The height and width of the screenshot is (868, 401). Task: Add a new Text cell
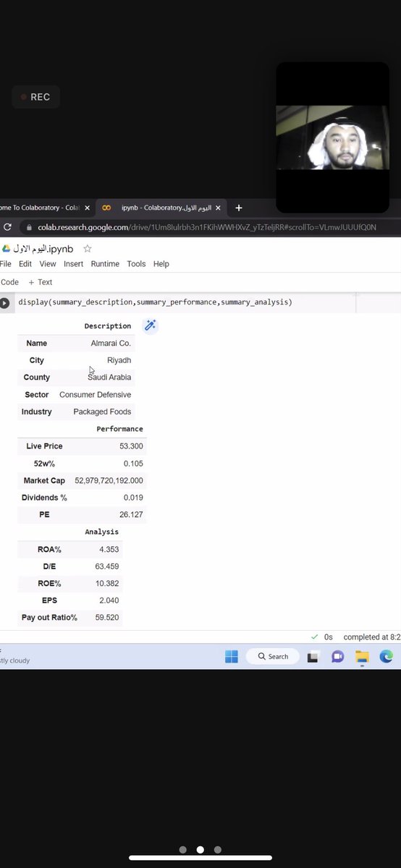[x=41, y=282]
